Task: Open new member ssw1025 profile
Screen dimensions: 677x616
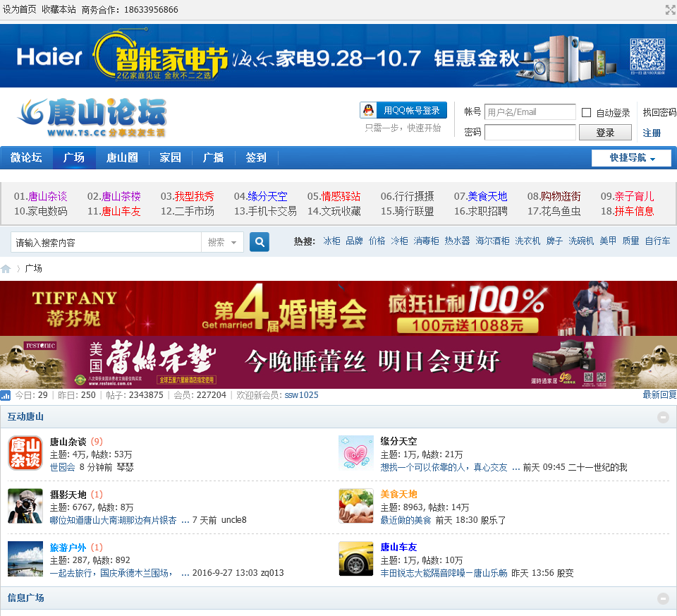Action: pyautogui.click(x=301, y=395)
